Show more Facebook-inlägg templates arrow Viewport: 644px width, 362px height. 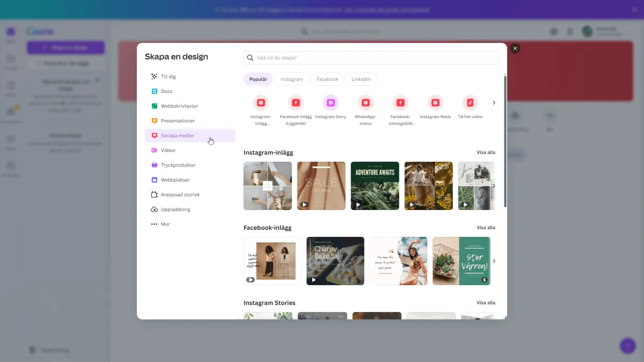click(x=494, y=261)
